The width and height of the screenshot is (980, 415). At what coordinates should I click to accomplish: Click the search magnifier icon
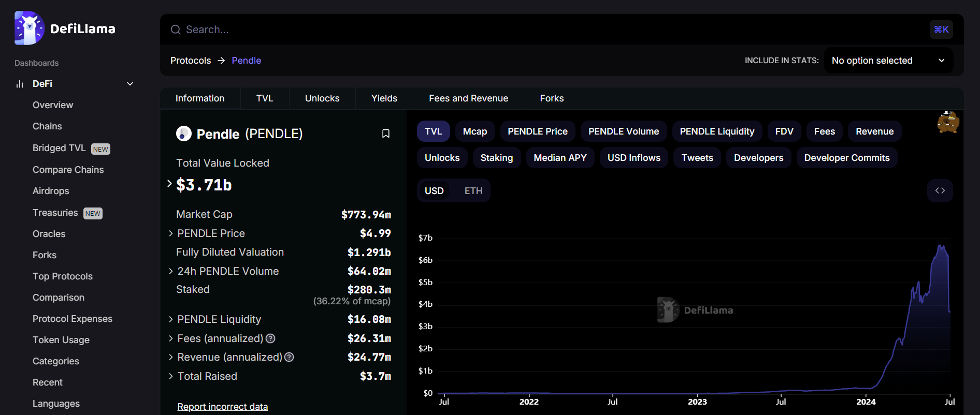(176, 29)
